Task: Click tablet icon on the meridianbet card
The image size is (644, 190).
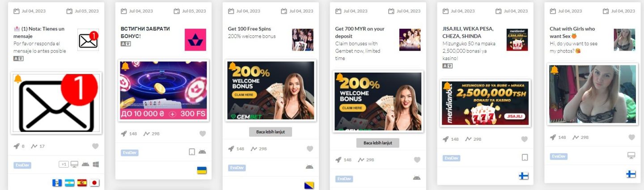Action: [525, 157]
